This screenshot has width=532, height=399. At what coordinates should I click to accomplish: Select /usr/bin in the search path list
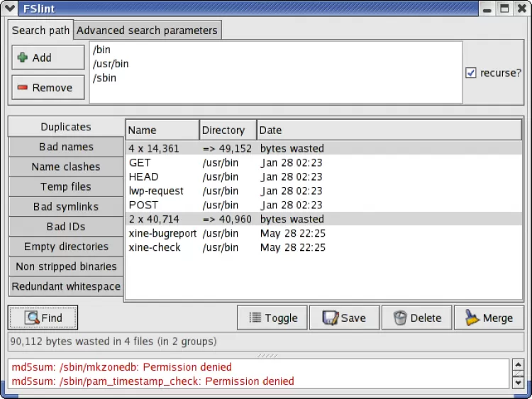[111, 64]
